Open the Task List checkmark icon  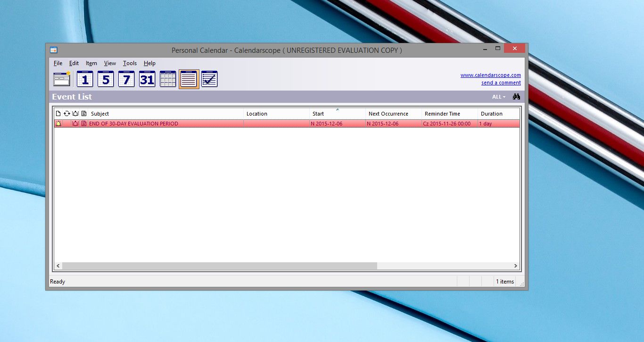209,79
